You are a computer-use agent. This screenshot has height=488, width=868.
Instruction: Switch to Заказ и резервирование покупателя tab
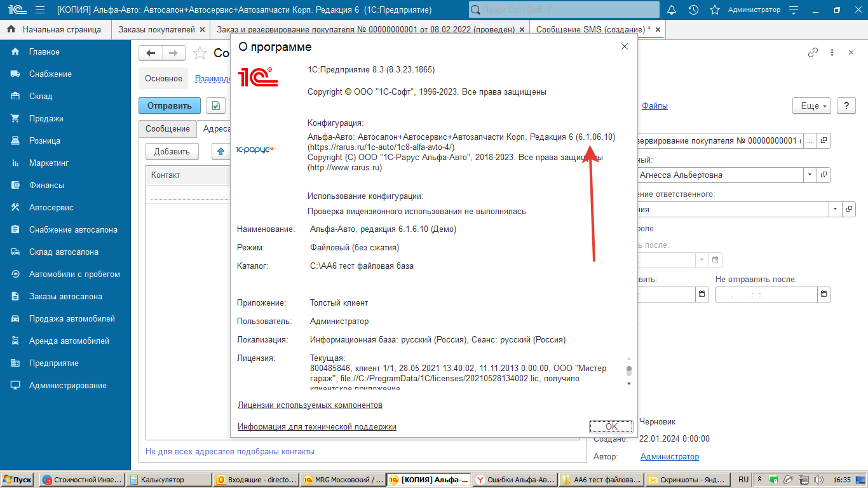click(x=365, y=29)
